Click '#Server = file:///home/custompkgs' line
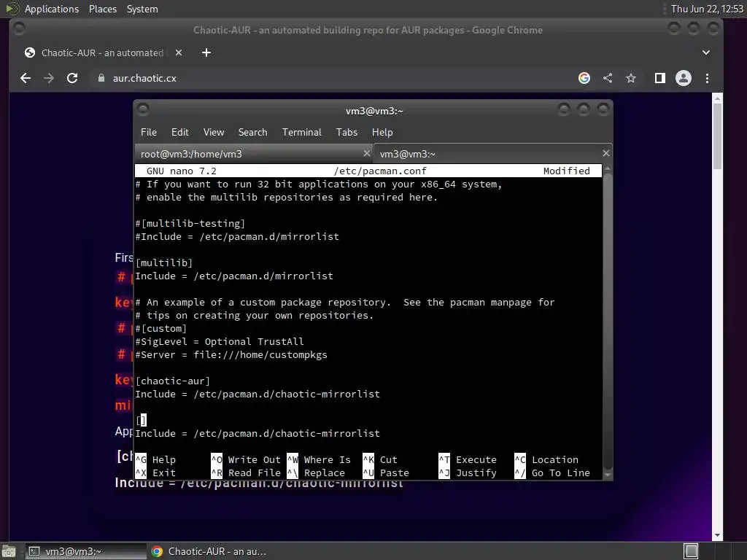Viewport: 747px width, 560px height. pos(231,355)
